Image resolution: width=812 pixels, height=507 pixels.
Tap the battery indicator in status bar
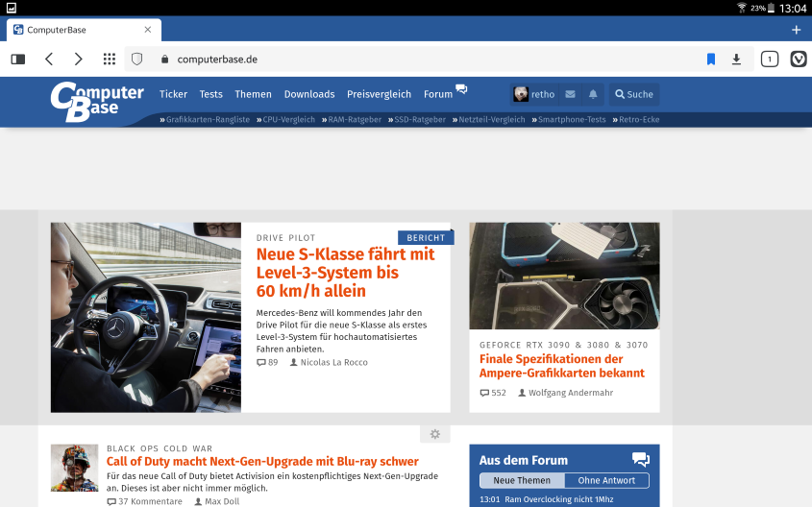(771, 8)
